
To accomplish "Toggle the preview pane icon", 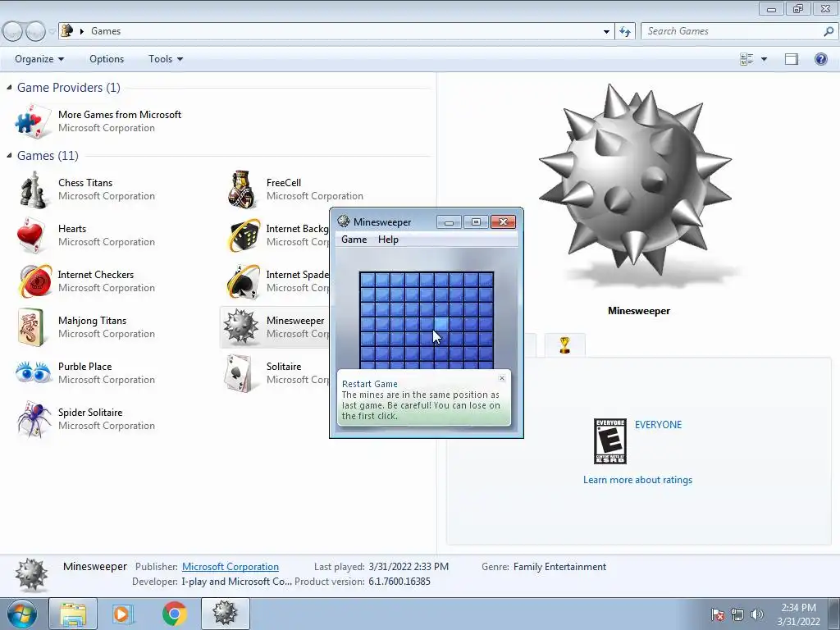I will click(792, 59).
